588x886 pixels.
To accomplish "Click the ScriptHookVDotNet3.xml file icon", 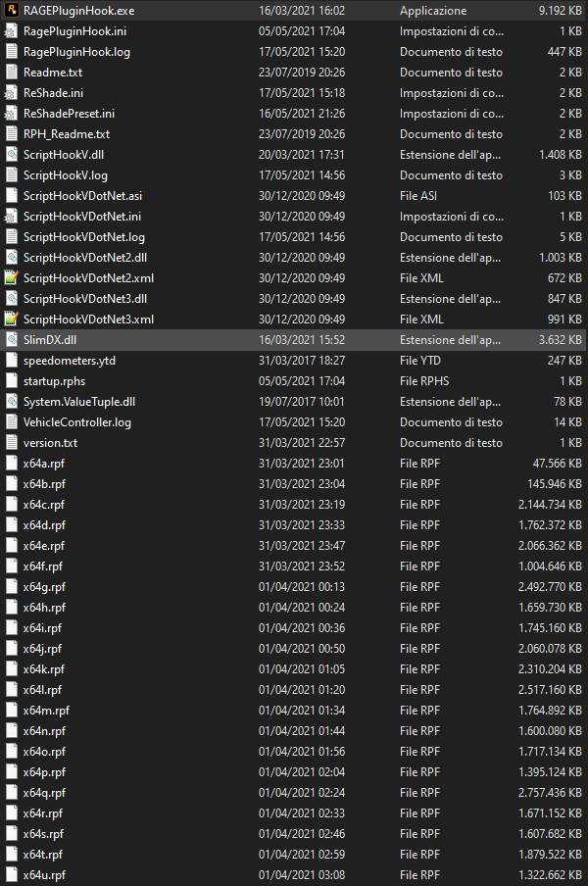I will click(x=11, y=320).
